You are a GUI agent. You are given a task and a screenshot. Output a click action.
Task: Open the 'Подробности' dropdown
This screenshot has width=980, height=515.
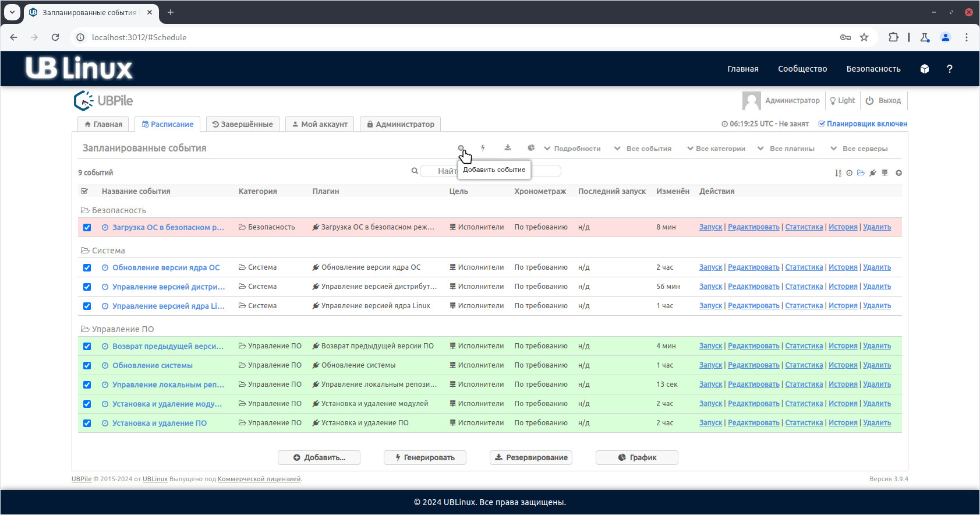[x=572, y=149]
